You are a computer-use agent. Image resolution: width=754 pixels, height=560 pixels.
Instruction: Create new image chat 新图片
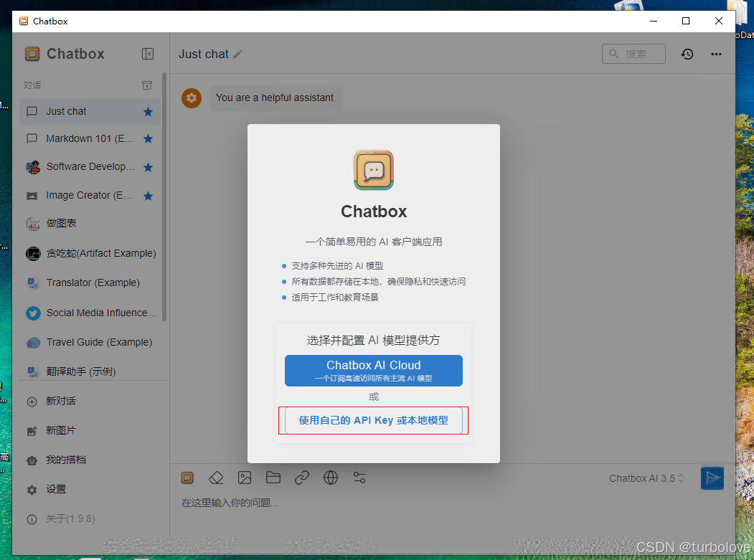90,431
